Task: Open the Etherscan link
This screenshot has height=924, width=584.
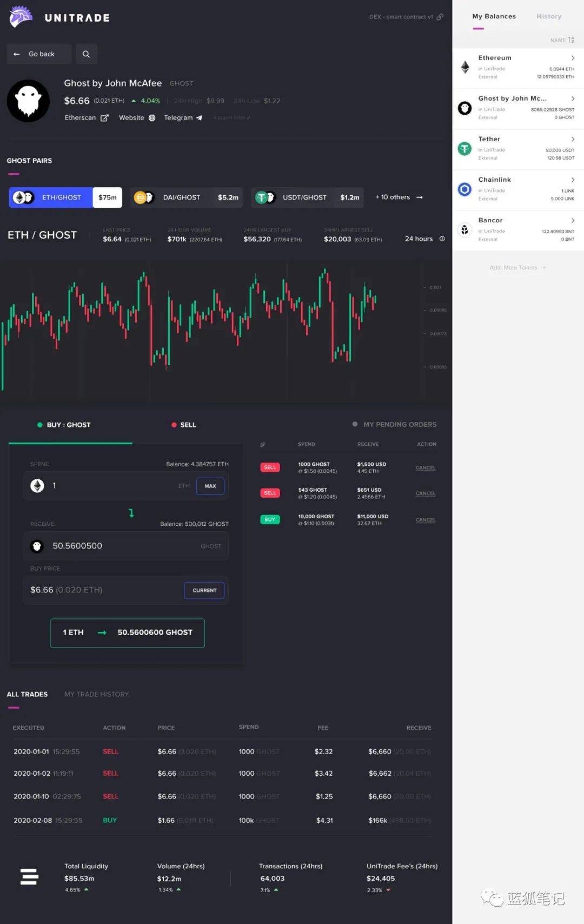Action: 86,118
